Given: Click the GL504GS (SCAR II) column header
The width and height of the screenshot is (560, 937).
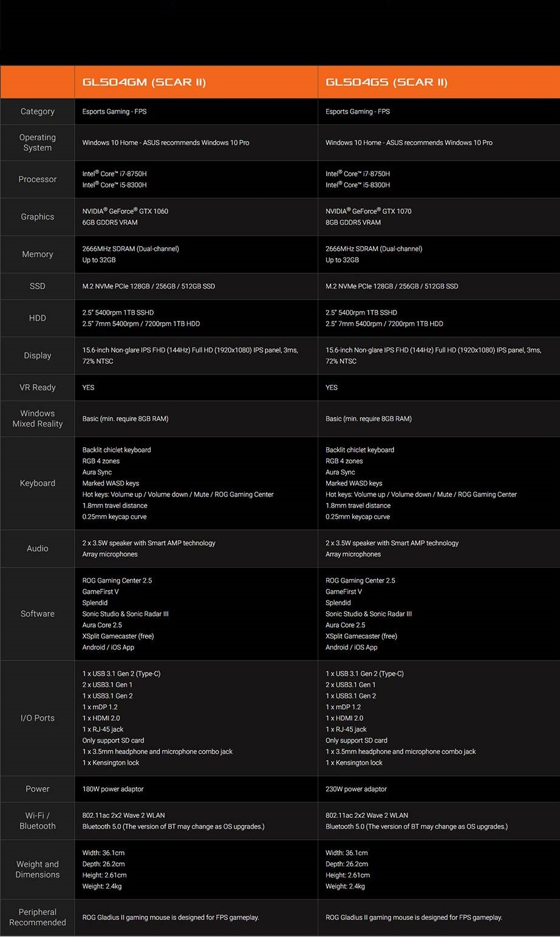Looking at the screenshot, I should tap(386, 82).
